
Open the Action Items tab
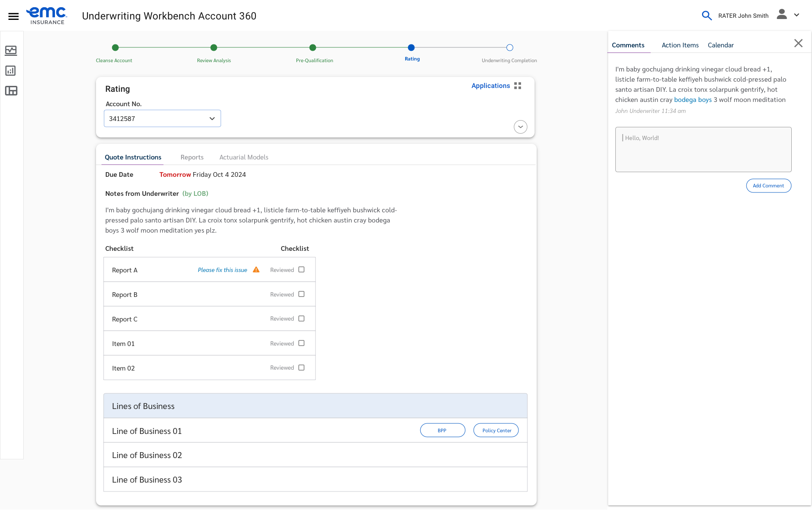[680, 45]
